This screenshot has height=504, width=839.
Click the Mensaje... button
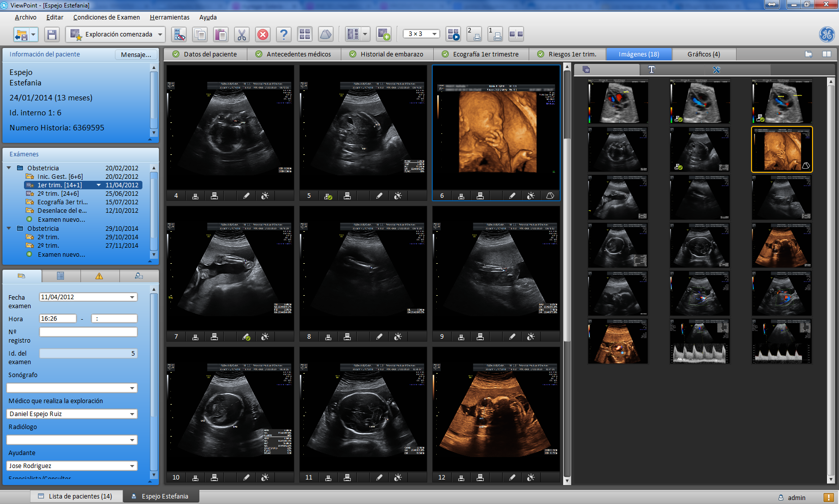(x=136, y=54)
